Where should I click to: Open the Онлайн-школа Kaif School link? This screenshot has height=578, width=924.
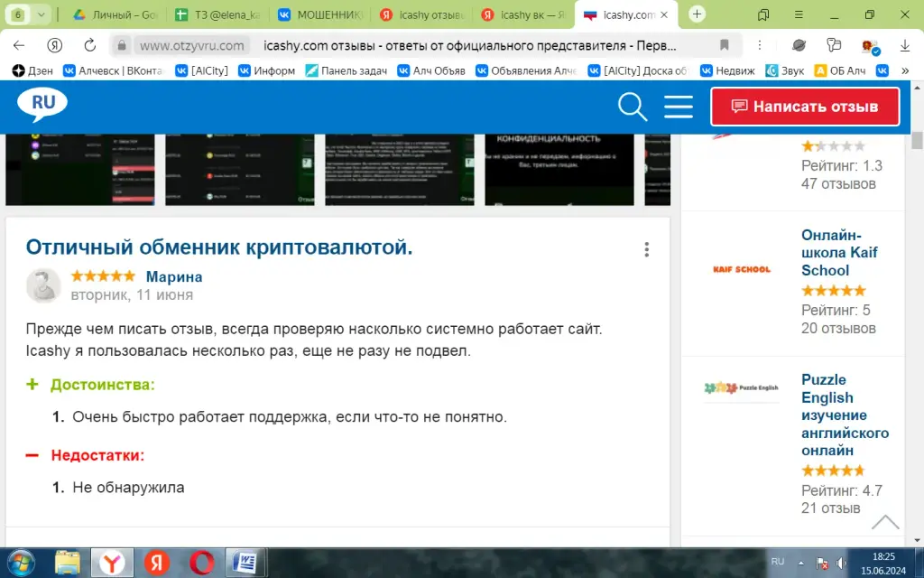pos(839,253)
